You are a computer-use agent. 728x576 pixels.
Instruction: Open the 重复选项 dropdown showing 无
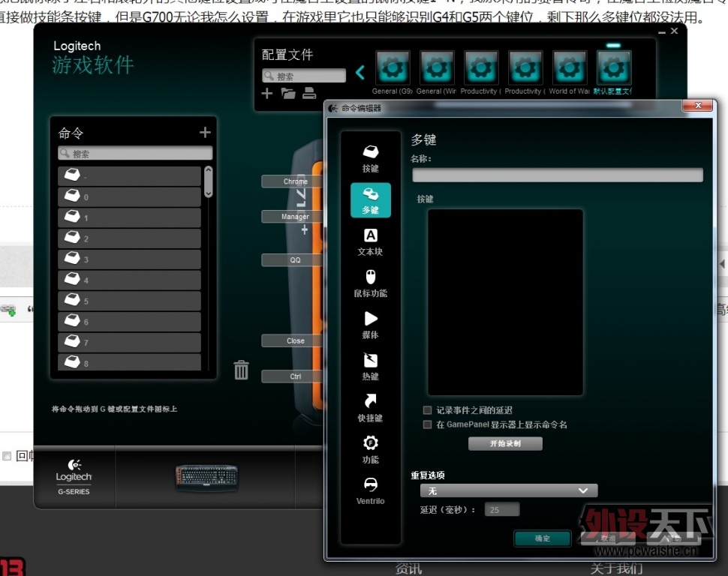(508, 490)
